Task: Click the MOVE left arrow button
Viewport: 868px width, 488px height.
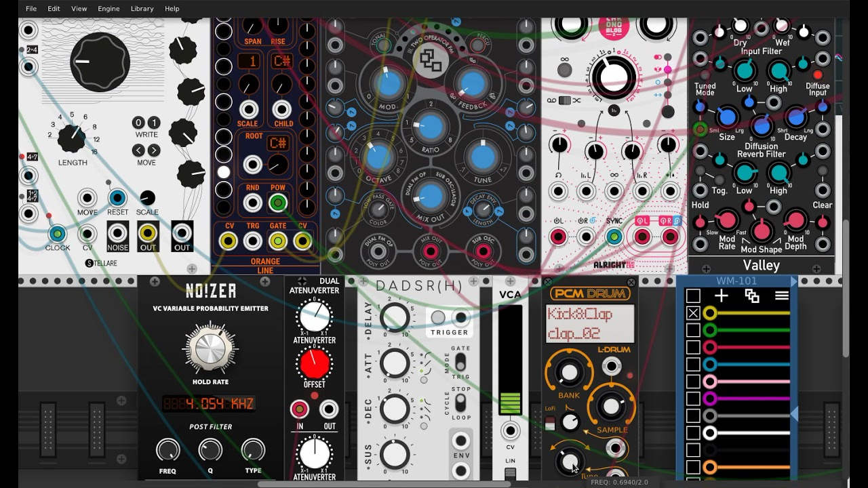Action: pos(138,150)
